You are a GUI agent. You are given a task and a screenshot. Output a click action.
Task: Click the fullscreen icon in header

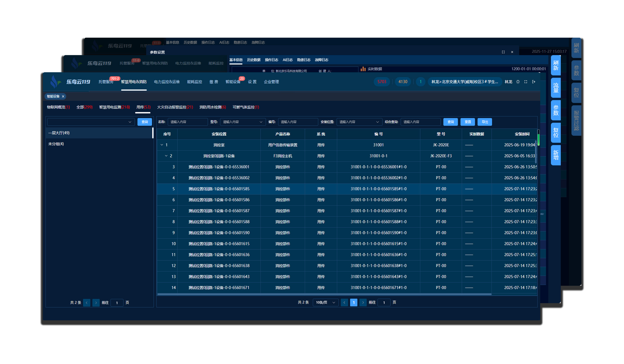click(526, 82)
